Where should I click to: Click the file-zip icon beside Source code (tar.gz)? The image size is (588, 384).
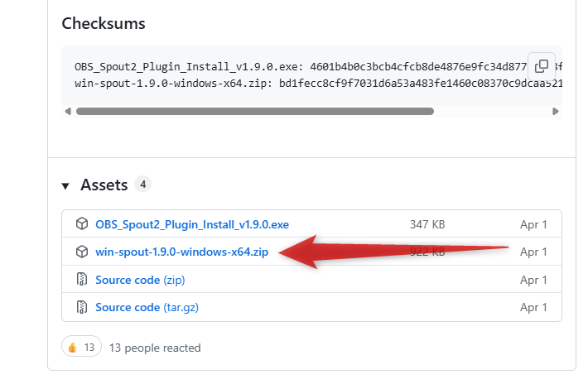pos(82,307)
